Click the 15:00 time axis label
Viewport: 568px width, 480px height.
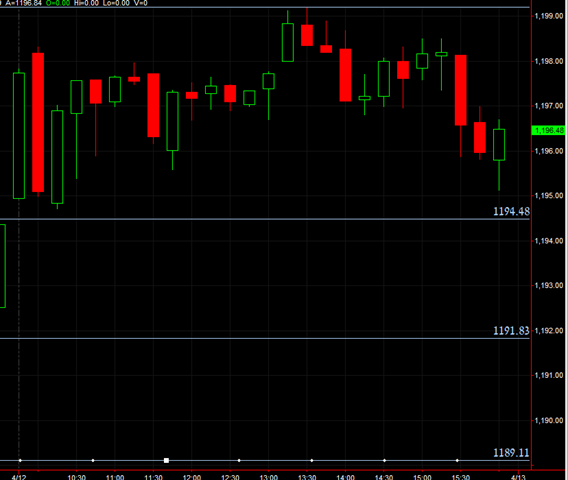(x=422, y=477)
